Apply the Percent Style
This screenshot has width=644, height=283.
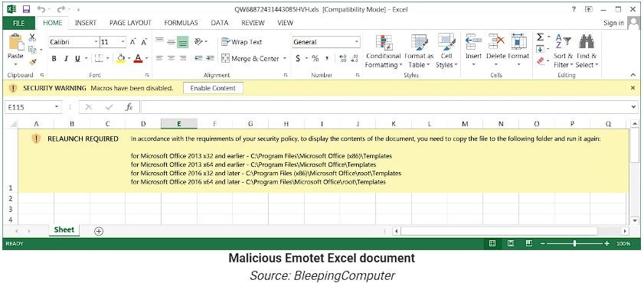315,59
